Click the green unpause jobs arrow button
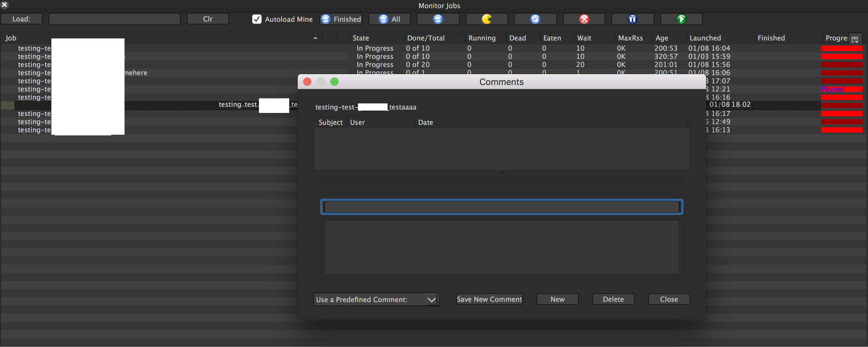This screenshot has width=868, height=347. point(681,19)
